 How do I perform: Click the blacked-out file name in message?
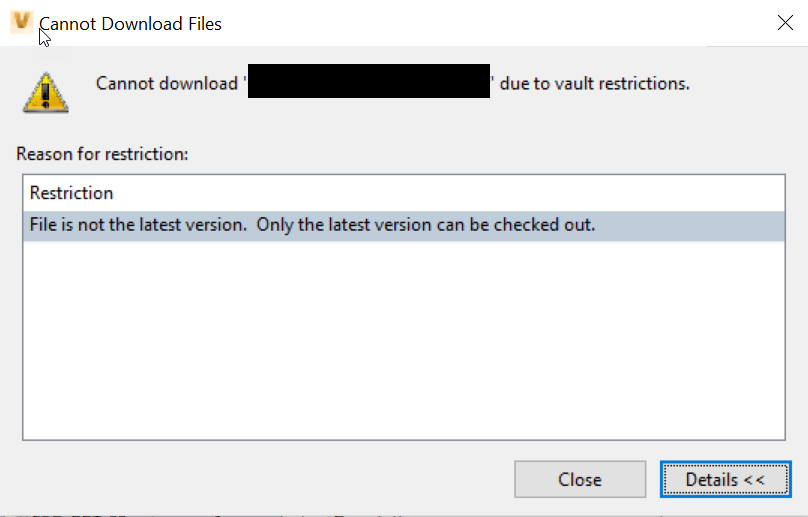point(369,82)
